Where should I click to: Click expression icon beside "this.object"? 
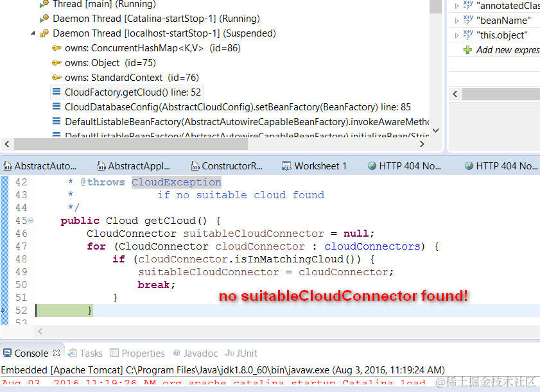click(468, 35)
